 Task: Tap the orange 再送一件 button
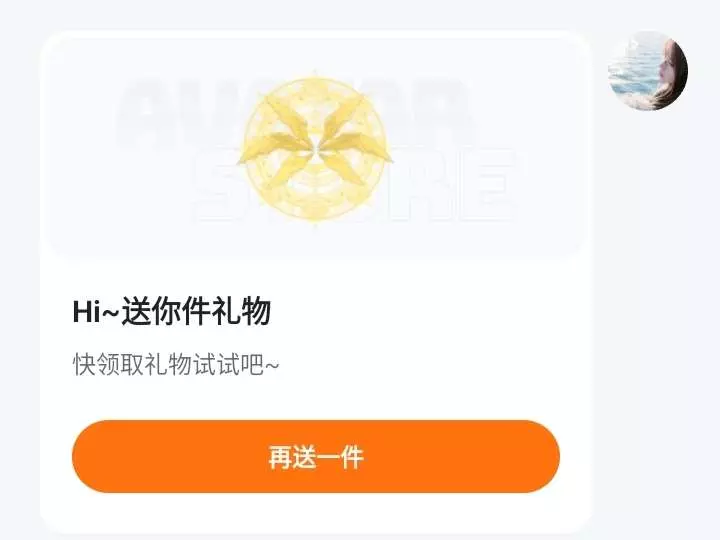pos(316,456)
